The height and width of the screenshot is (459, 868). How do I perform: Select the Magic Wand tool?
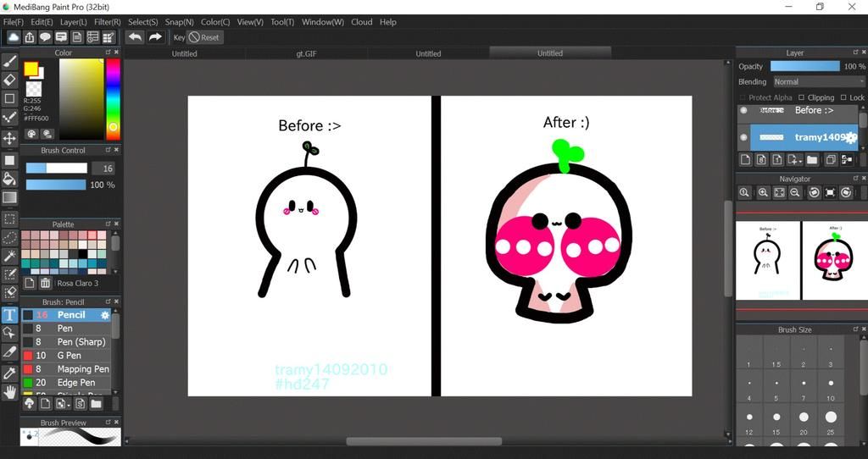9,256
